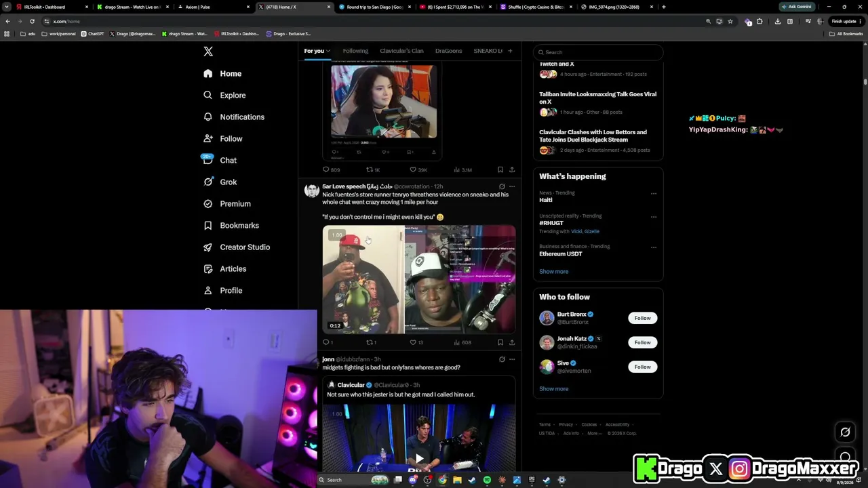Click the floating Grok button
The width and height of the screenshot is (868, 488).
[x=845, y=432]
